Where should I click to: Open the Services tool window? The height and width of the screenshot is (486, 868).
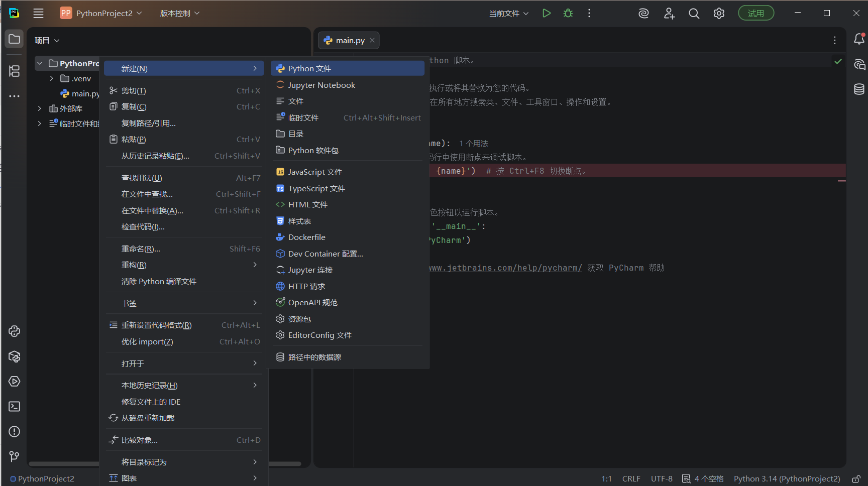tap(14, 382)
